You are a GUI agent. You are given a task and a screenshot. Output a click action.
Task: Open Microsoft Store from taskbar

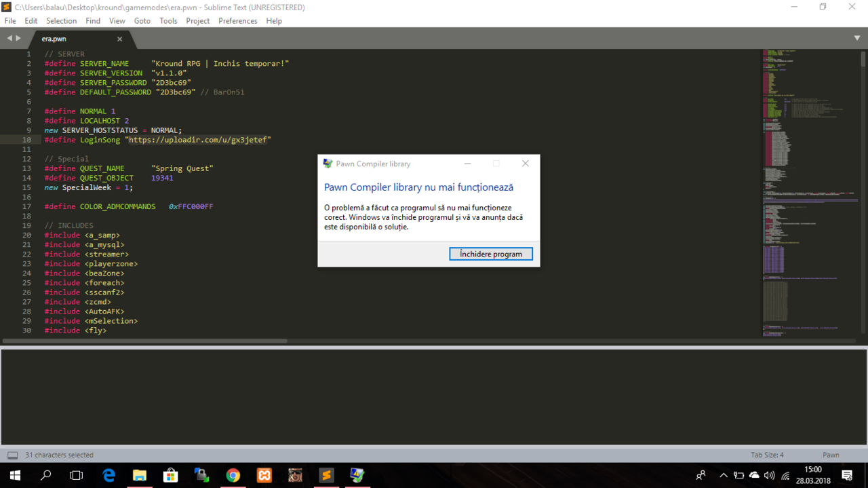tap(170, 476)
